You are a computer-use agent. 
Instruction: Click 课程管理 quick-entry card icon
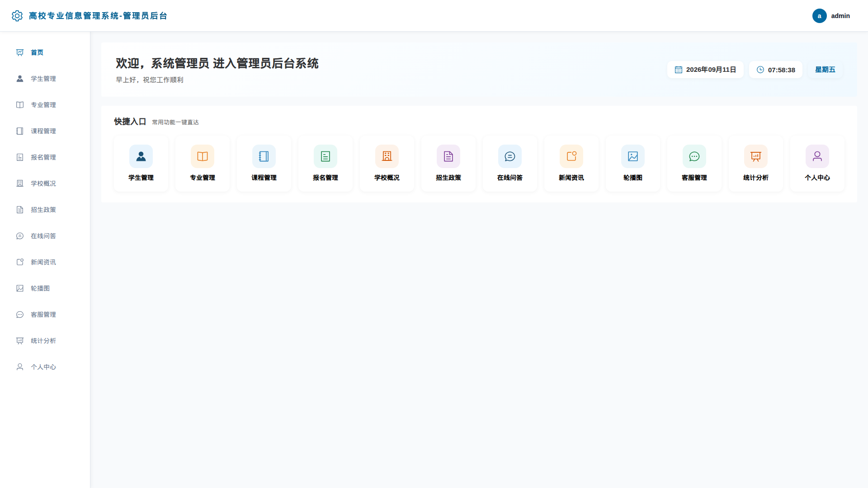click(264, 156)
